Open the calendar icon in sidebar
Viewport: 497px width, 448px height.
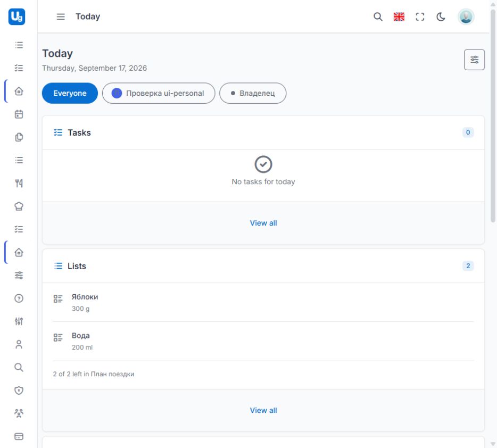[x=19, y=114]
